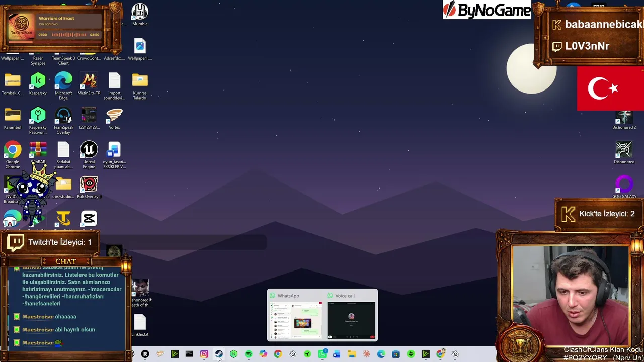
Task: Open the Kumras Talardo folder
Action: pos(140,85)
